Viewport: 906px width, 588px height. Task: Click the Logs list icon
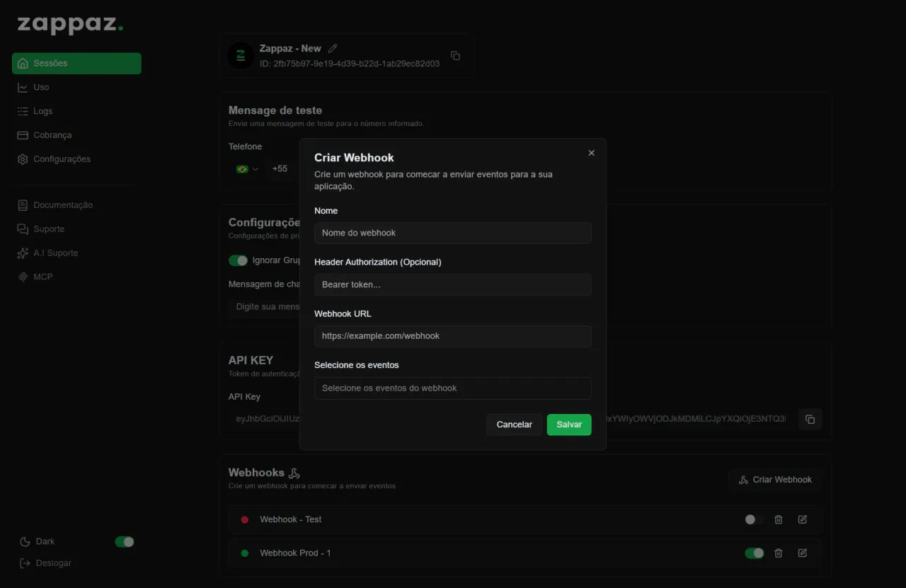pyautogui.click(x=23, y=111)
